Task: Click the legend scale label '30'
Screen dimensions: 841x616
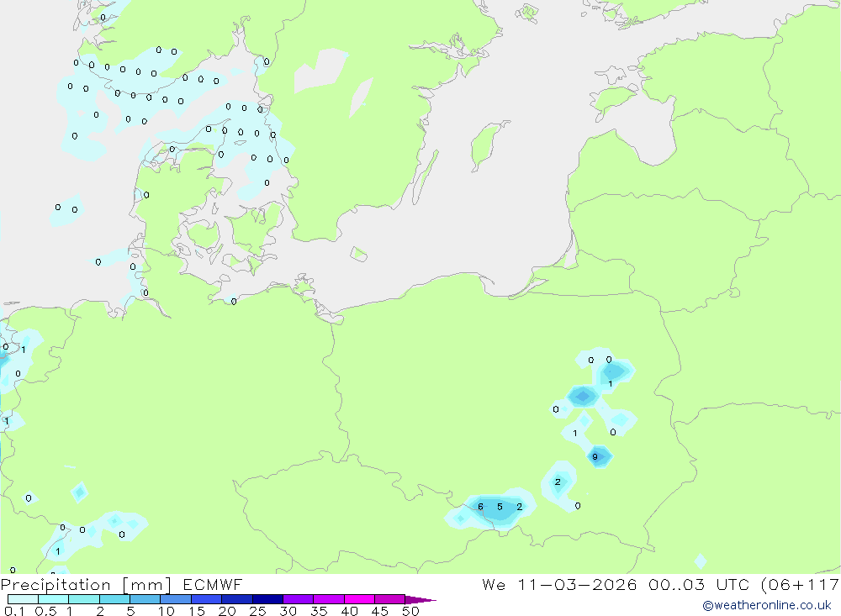Action: tap(288, 611)
